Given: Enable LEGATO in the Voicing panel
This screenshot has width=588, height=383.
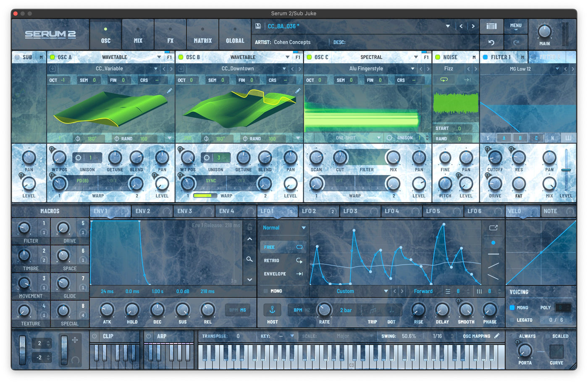Looking at the screenshot, I should pos(512,320).
